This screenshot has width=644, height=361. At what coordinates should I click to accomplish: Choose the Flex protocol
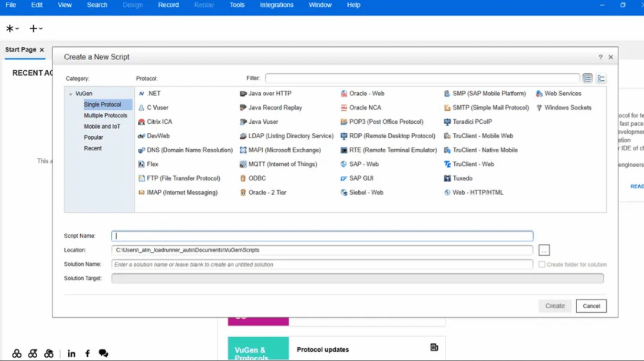148,164
